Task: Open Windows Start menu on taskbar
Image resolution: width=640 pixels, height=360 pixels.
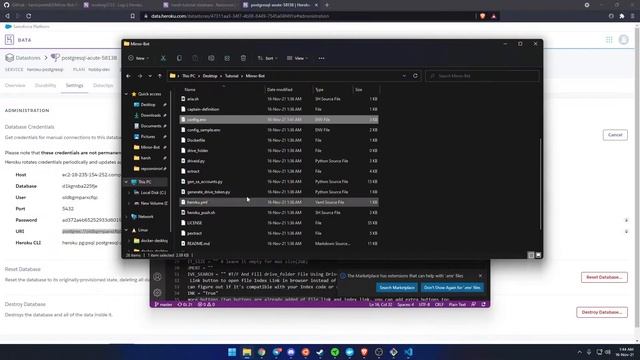Action: coord(232,352)
